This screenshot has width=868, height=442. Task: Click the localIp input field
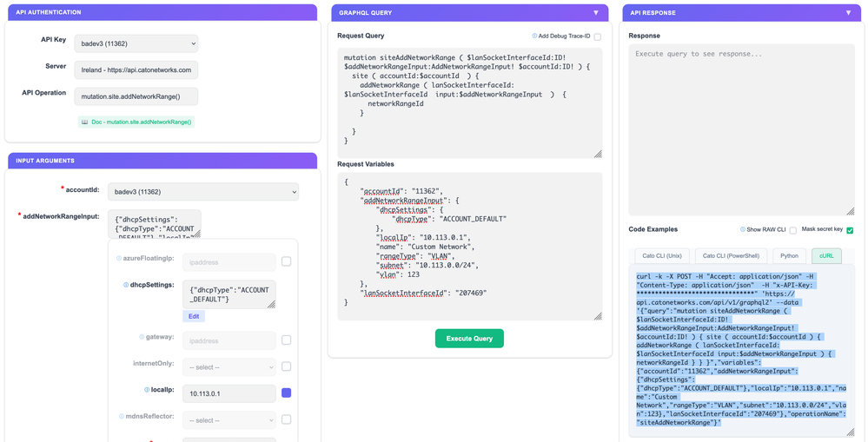coord(229,393)
